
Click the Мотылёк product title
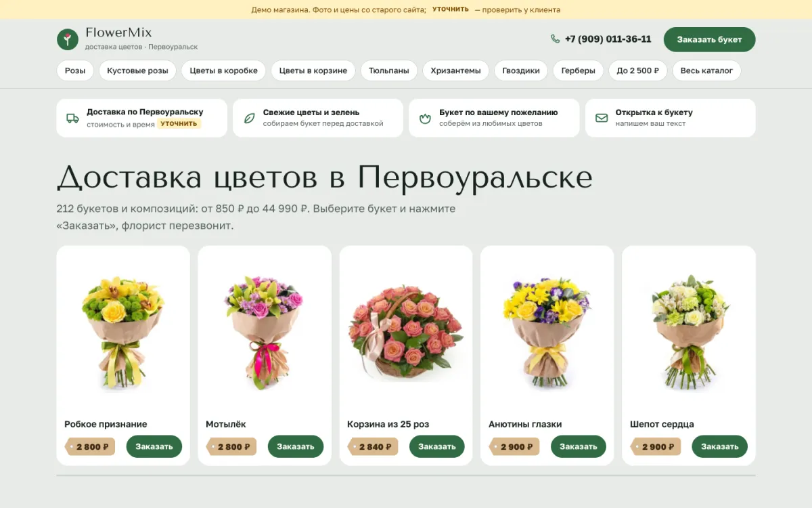pyautogui.click(x=226, y=424)
